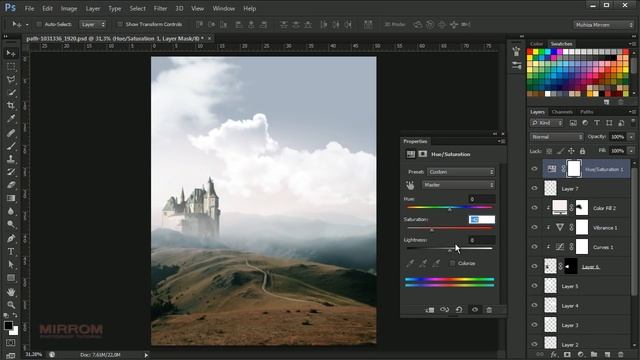Image resolution: width=640 pixels, height=360 pixels.
Task: Hide Layer 5 with its eye icon
Action: [x=534, y=286]
